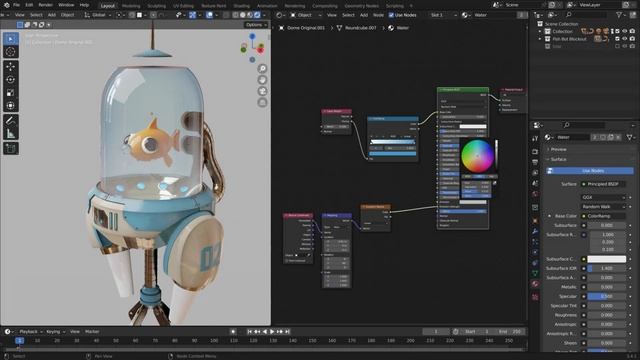Open the Window menu

[x=66, y=5]
